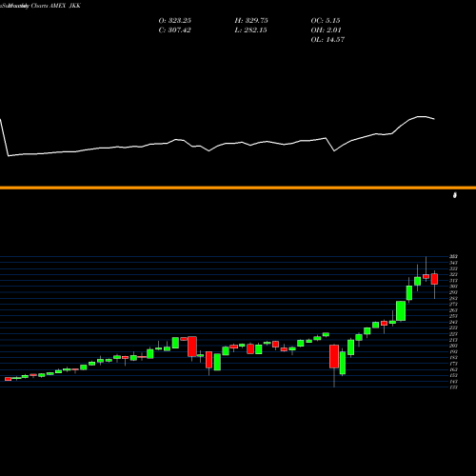Click the high price value H: 329.75

pyautogui.click(x=251, y=21)
